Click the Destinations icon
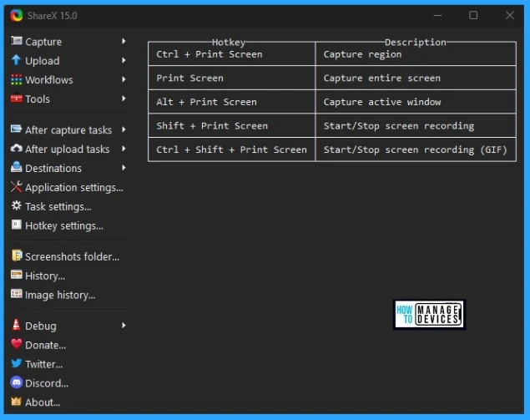Viewport: 530px width, 420px height. coord(16,167)
